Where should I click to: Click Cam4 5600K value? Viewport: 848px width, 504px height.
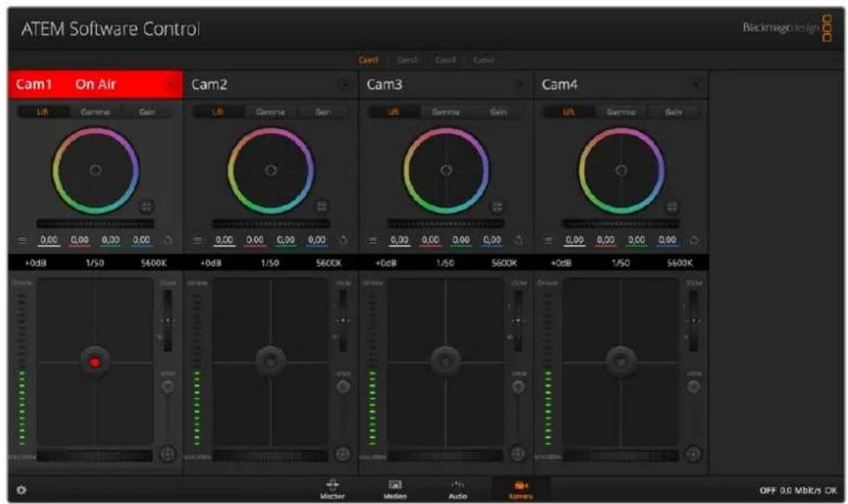[x=679, y=263]
